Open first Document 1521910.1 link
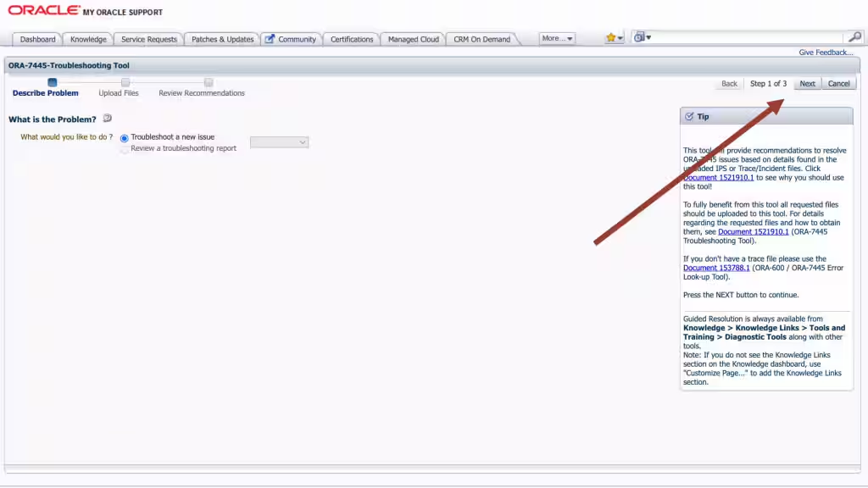 point(719,178)
